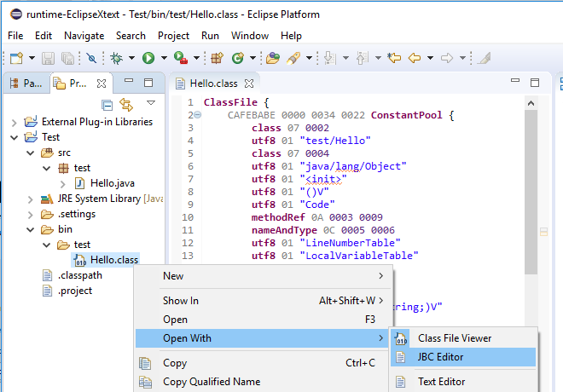This screenshot has width=563, height=392.
Task: Click the green Run button in toolbar
Action: 148,58
